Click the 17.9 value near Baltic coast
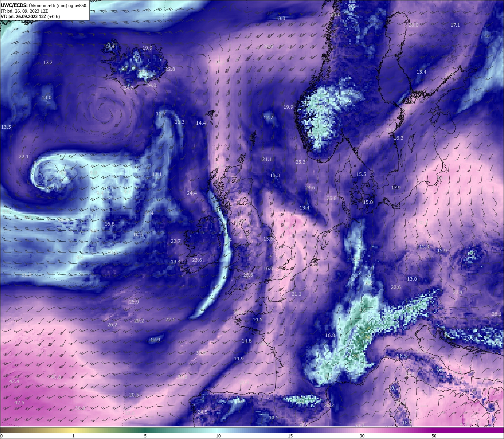The height and width of the screenshot is (439, 504). coord(396,188)
